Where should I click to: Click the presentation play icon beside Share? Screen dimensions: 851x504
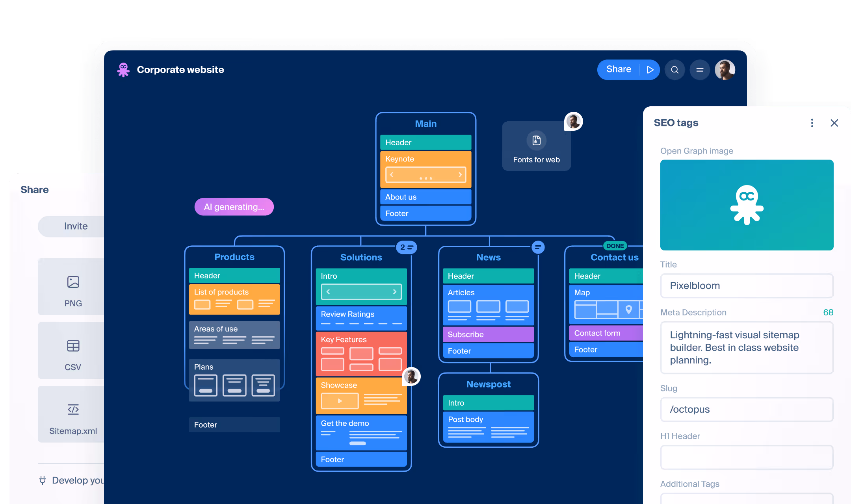coord(650,69)
